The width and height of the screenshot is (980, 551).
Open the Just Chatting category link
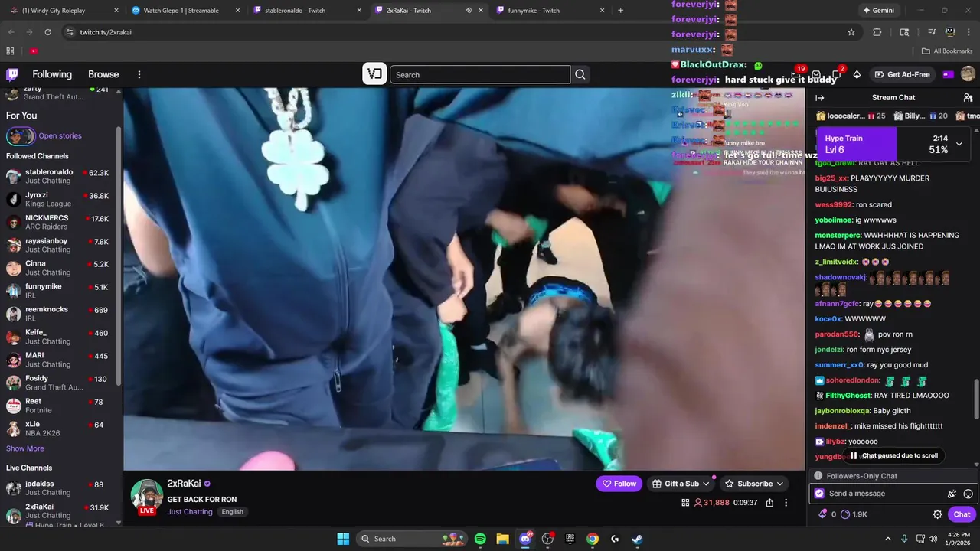point(190,511)
